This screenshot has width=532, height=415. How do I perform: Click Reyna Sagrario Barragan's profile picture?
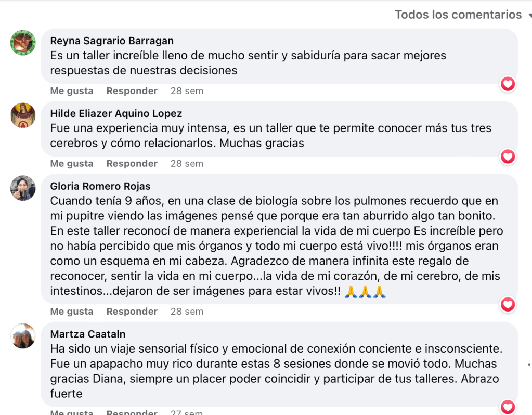coord(23,43)
